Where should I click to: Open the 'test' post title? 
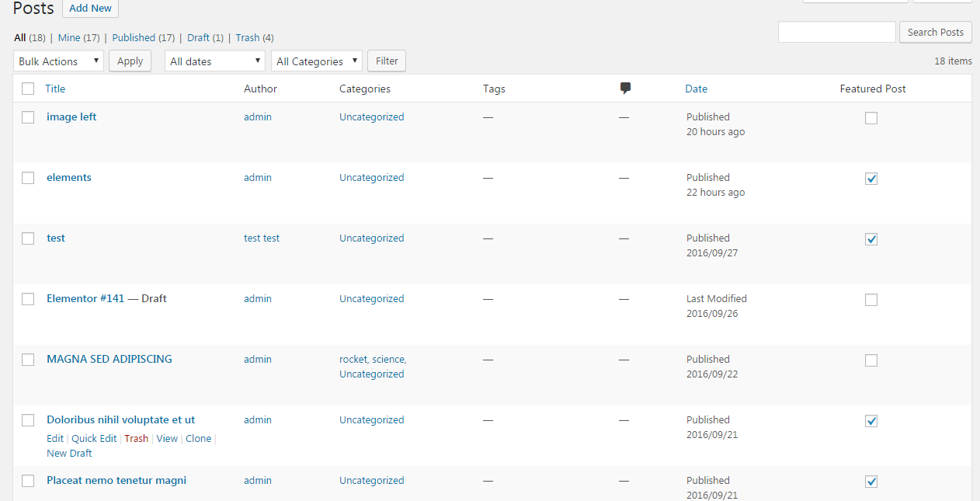(x=56, y=238)
